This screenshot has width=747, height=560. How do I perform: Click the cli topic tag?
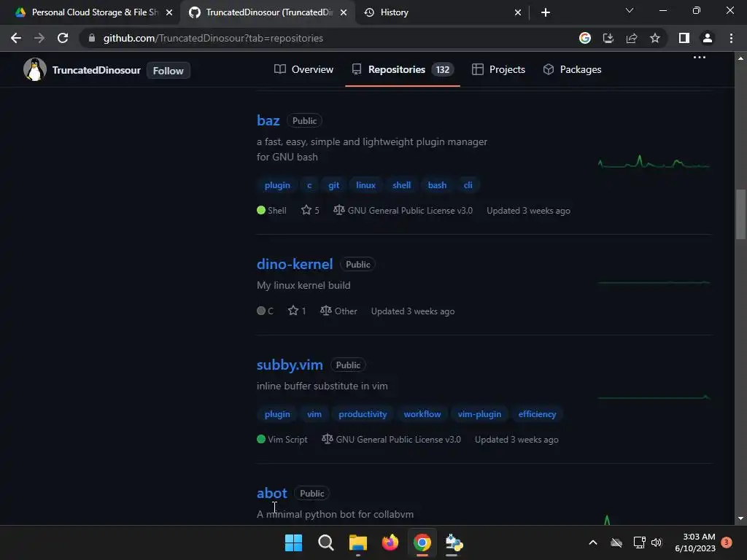468,185
